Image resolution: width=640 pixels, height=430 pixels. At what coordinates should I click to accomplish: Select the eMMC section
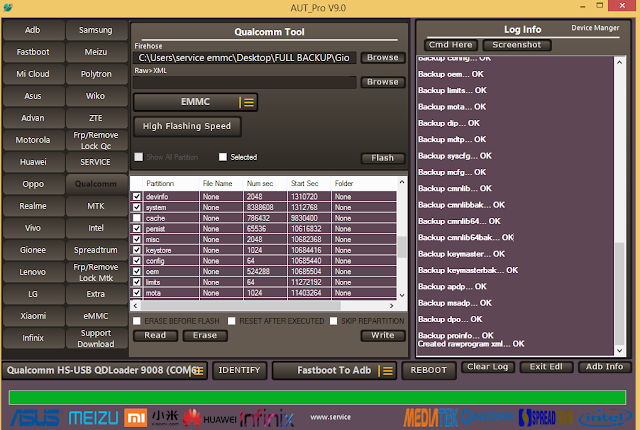96,316
